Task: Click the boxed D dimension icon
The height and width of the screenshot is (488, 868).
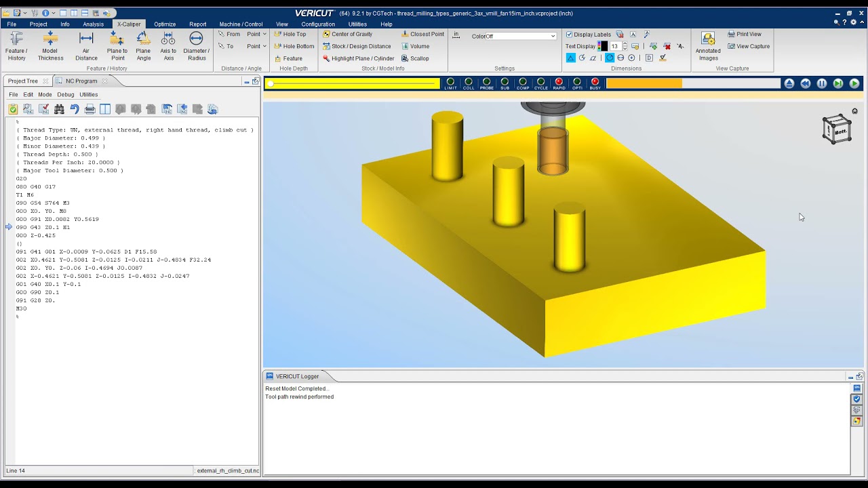Action: click(x=649, y=58)
